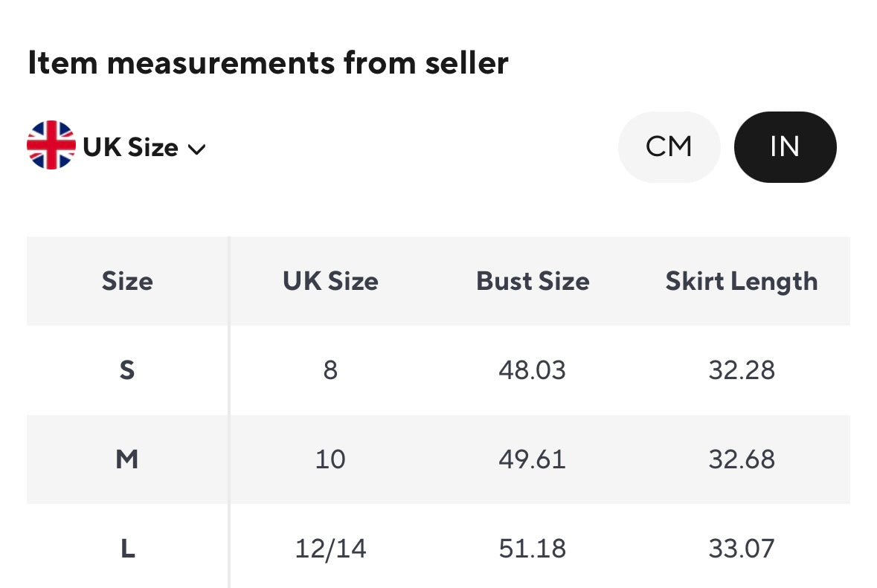Click the Skirt Length column header
The height and width of the screenshot is (588, 877).
point(742,281)
